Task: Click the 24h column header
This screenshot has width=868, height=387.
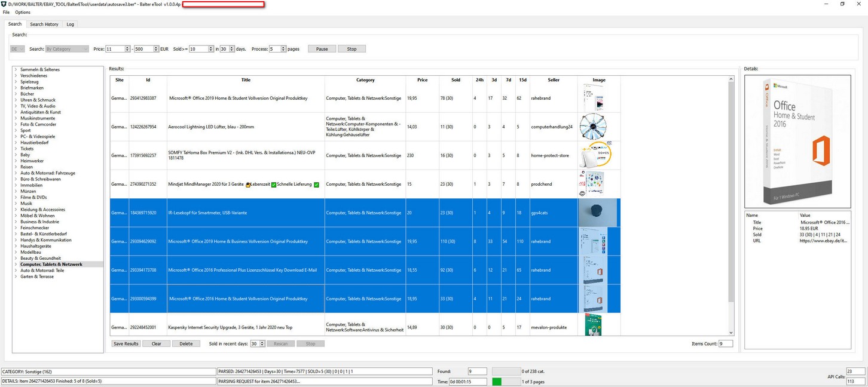Action: tap(479, 79)
